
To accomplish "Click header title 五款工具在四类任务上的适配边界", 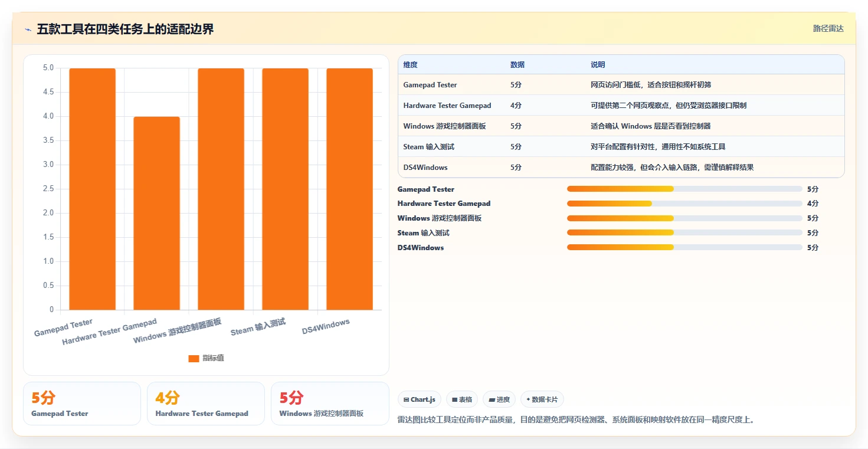I will 125,30.
